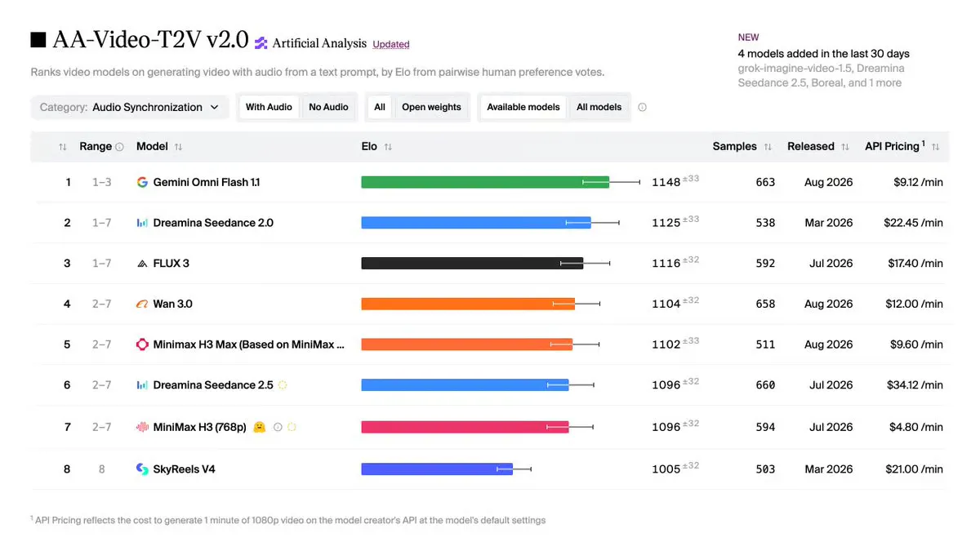Click the Wan 3.0 model name
This screenshot has height=551, width=980.
coord(173,304)
